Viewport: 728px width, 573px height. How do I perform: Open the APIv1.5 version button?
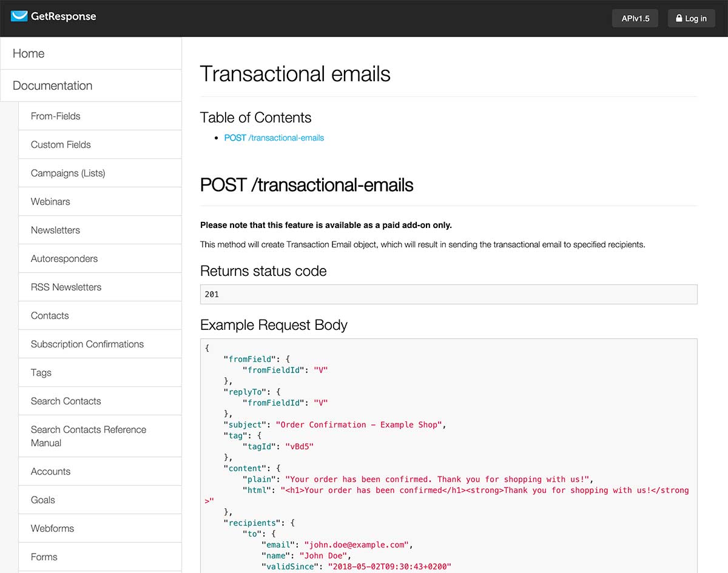click(635, 18)
